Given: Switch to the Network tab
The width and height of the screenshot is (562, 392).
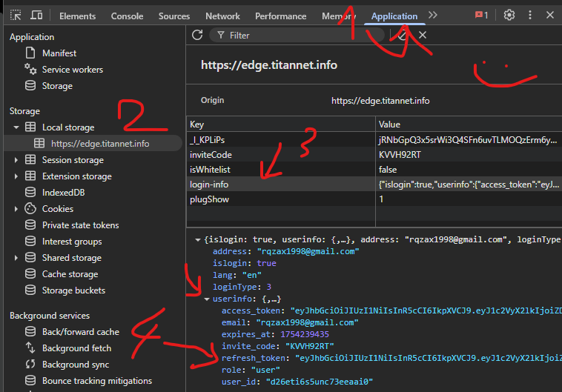Looking at the screenshot, I should [222, 16].
